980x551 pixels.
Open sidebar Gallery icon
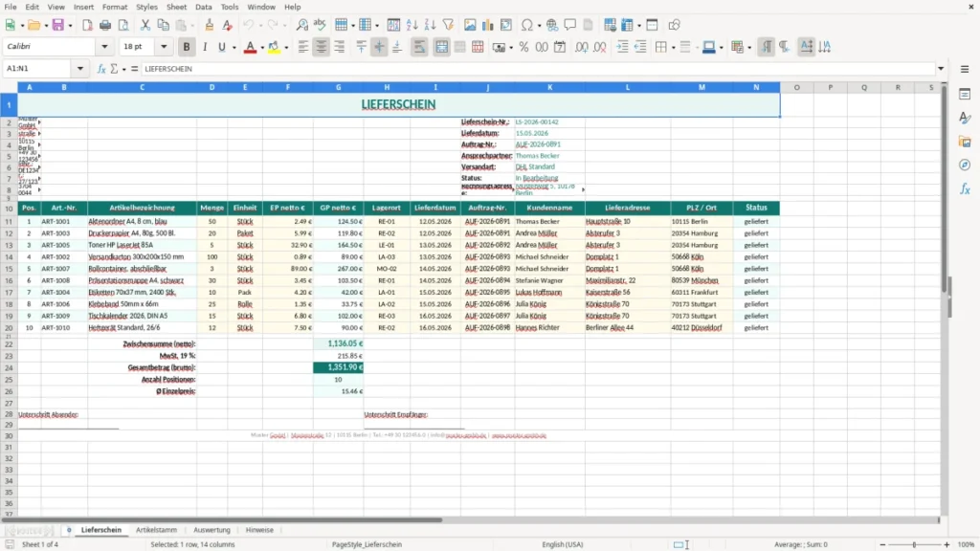[x=965, y=142]
